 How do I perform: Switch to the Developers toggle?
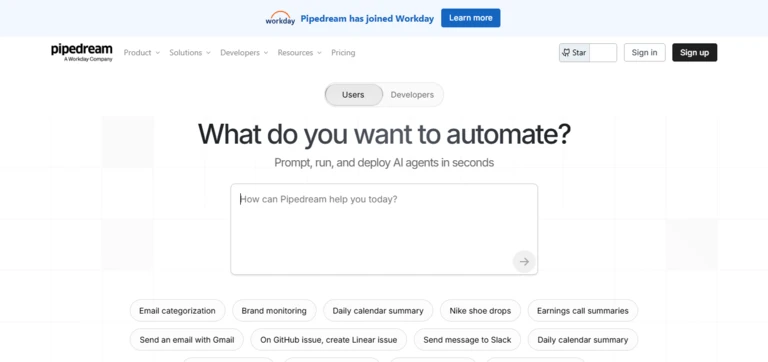[x=412, y=95]
